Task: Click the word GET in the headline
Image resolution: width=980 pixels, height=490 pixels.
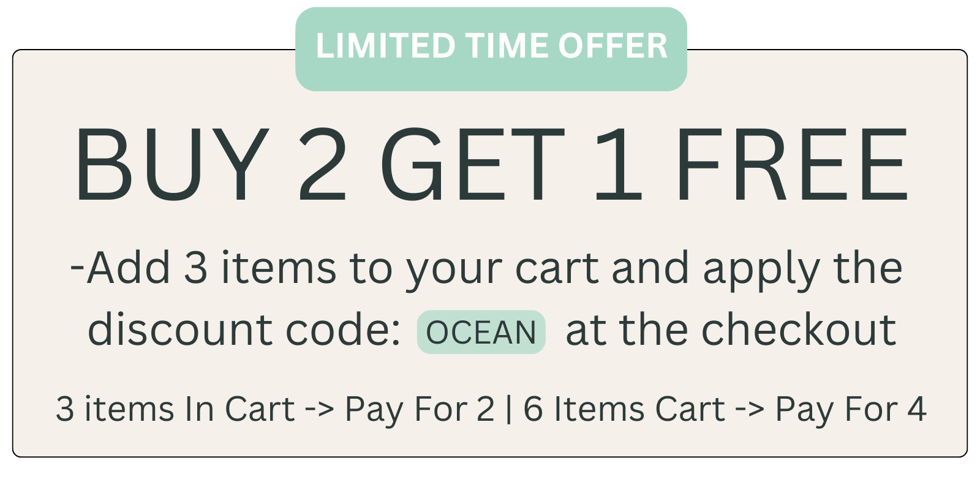Action: 472,164
